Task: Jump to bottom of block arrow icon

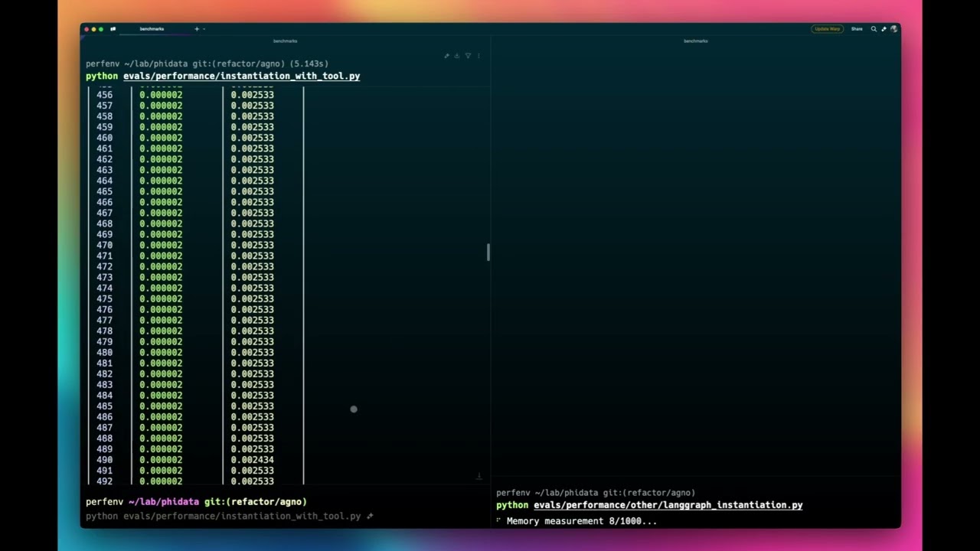Action: point(479,476)
